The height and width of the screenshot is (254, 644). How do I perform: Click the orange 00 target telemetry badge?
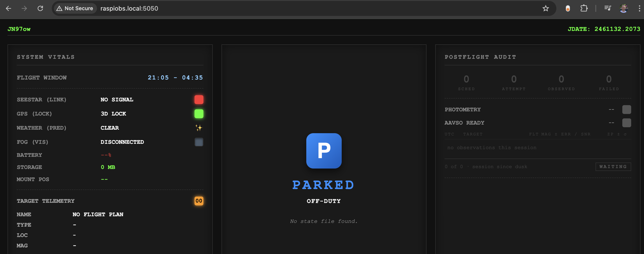coord(199,201)
